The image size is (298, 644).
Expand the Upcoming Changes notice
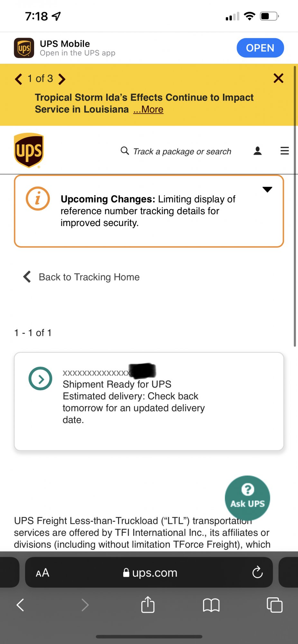click(x=267, y=190)
